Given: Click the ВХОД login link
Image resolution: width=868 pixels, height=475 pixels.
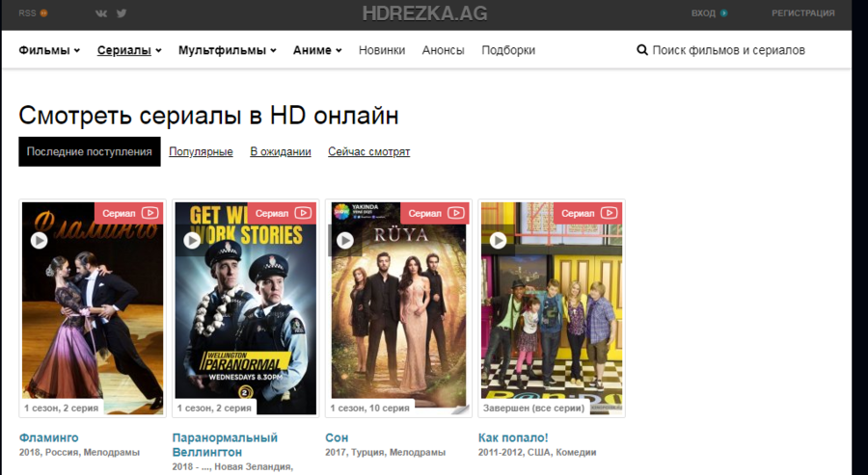Looking at the screenshot, I should (703, 13).
